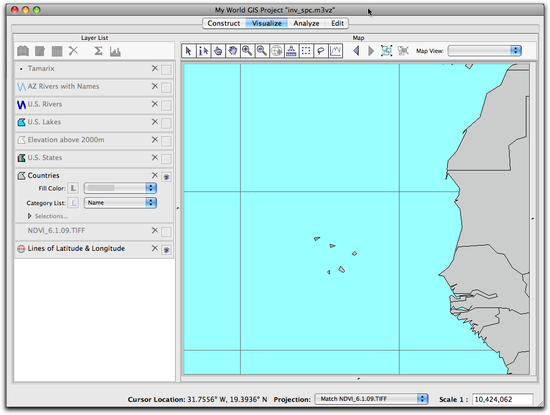Screen dimensions: 550x415
Task: Hide Lines of Latitude & Longitude layer
Action: coord(166,250)
